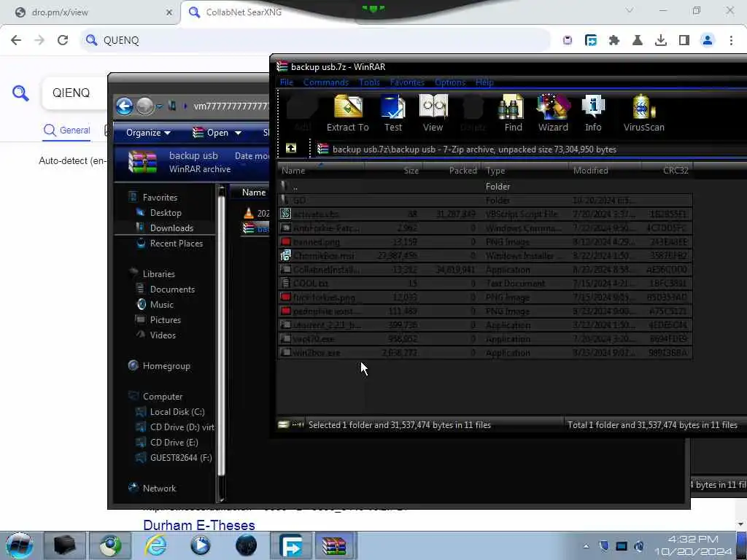Toggle browser side panel
The width and height of the screenshot is (747, 560).
click(x=684, y=41)
